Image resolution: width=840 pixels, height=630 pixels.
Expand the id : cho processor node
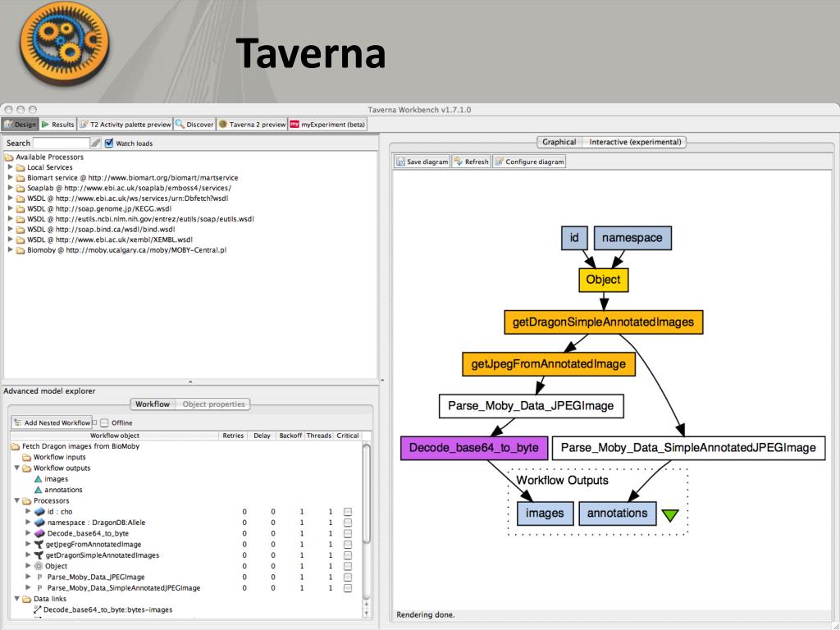pos(28,511)
